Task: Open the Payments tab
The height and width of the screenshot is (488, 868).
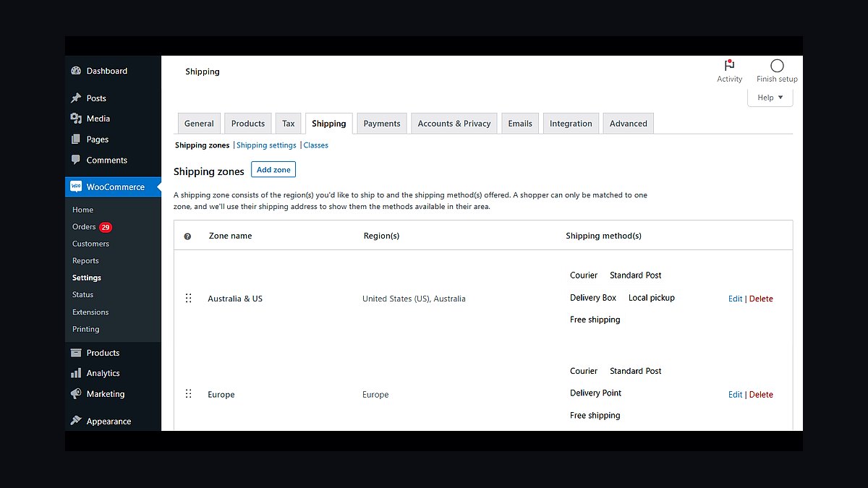Action: 382,124
